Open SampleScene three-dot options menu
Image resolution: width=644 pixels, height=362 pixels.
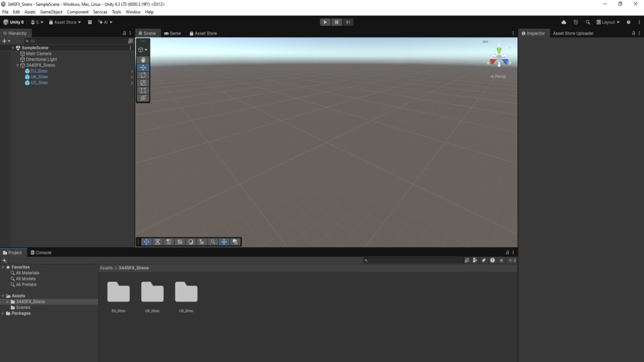(x=130, y=48)
